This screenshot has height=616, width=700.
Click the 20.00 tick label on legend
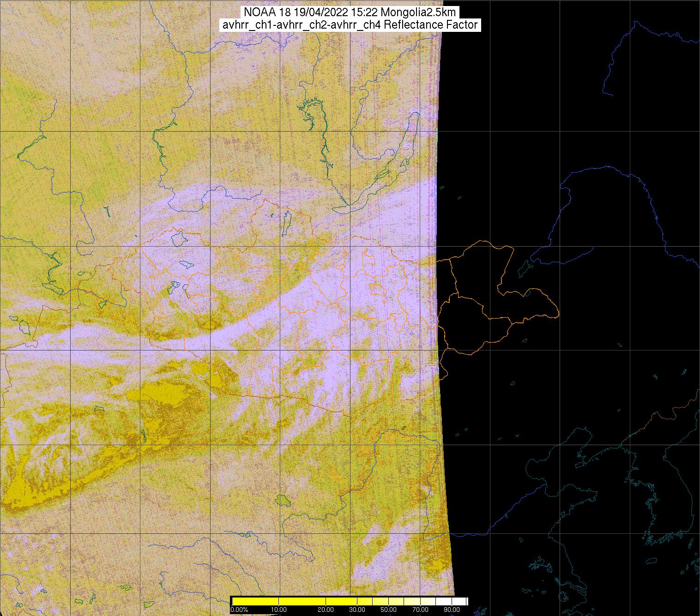point(326,610)
